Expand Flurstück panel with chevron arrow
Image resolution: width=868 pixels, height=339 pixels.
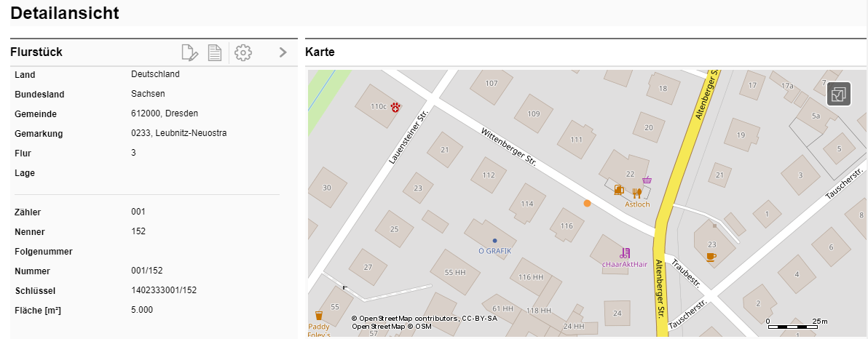pos(284,52)
